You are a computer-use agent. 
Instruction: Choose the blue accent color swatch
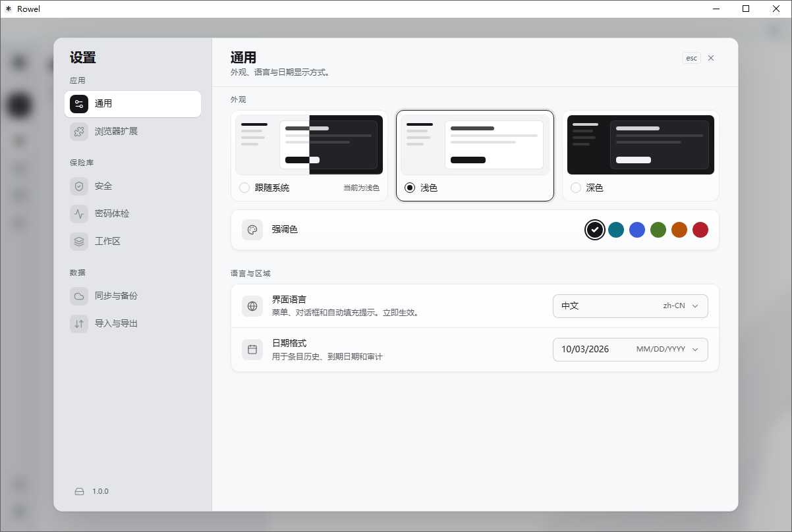coord(637,230)
